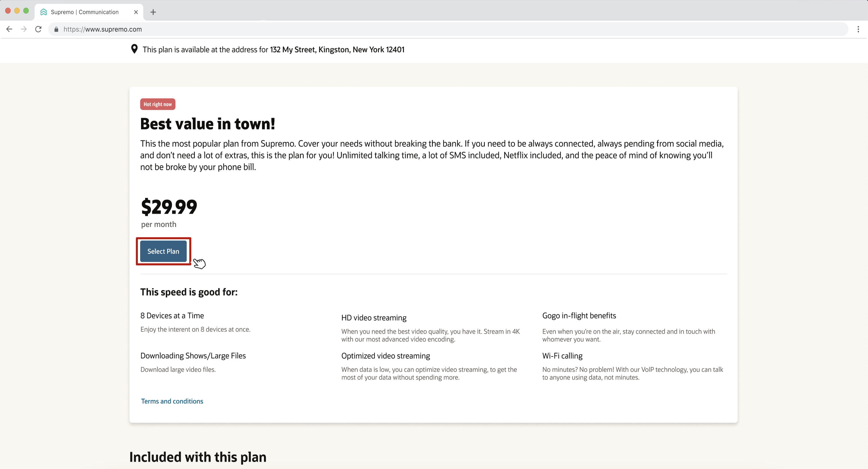Open a new browser tab

point(153,12)
